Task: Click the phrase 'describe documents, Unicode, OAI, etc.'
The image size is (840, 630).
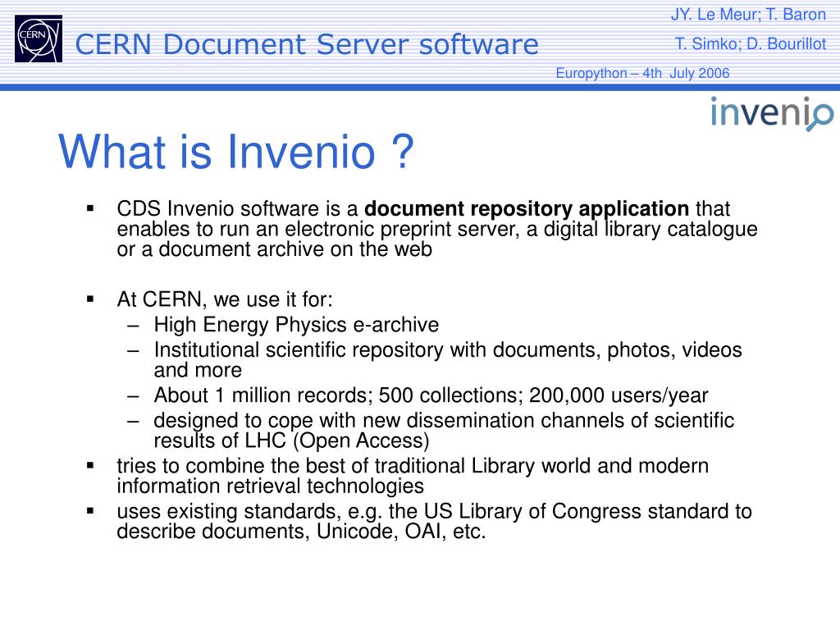Action: pyautogui.click(x=301, y=532)
